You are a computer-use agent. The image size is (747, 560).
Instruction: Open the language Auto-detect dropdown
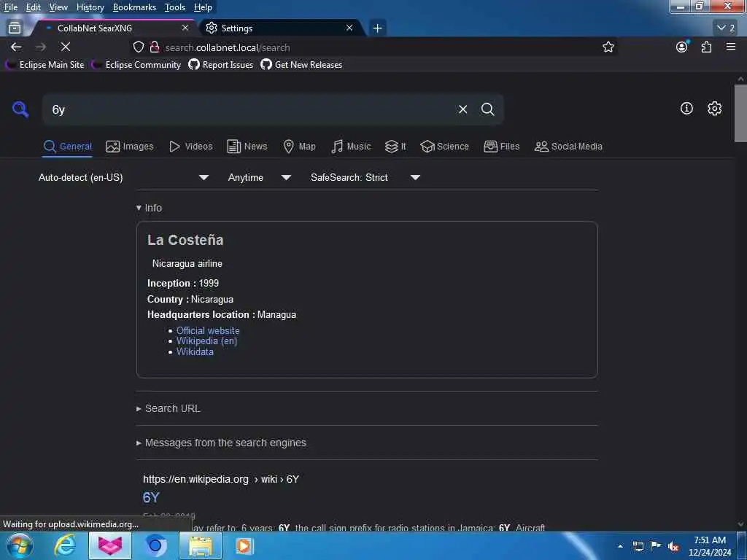point(124,177)
